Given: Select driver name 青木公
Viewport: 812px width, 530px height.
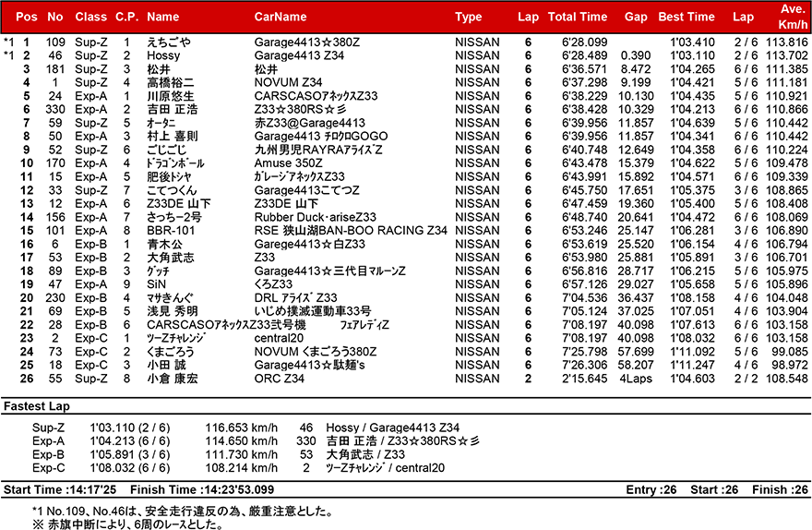Looking at the screenshot, I should point(164,244).
